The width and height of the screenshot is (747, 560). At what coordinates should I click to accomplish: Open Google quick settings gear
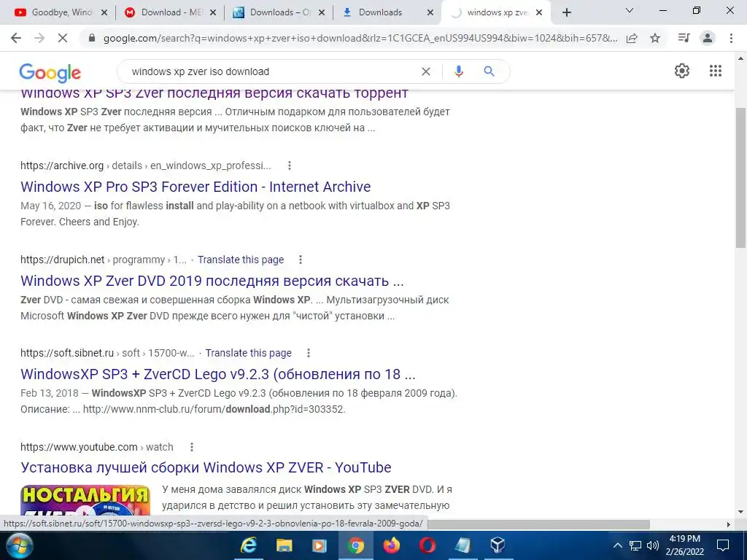[x=682, y=71]
